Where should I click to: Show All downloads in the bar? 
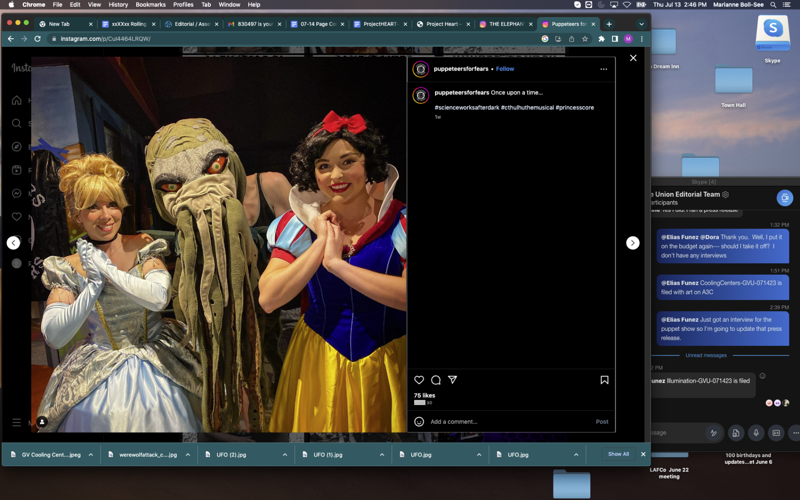point(618,454)
